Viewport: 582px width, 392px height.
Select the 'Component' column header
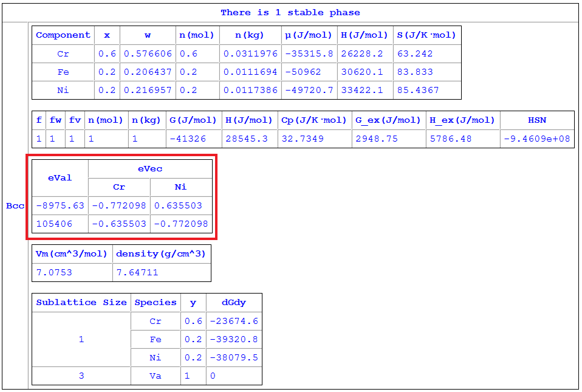click(63, 35)
